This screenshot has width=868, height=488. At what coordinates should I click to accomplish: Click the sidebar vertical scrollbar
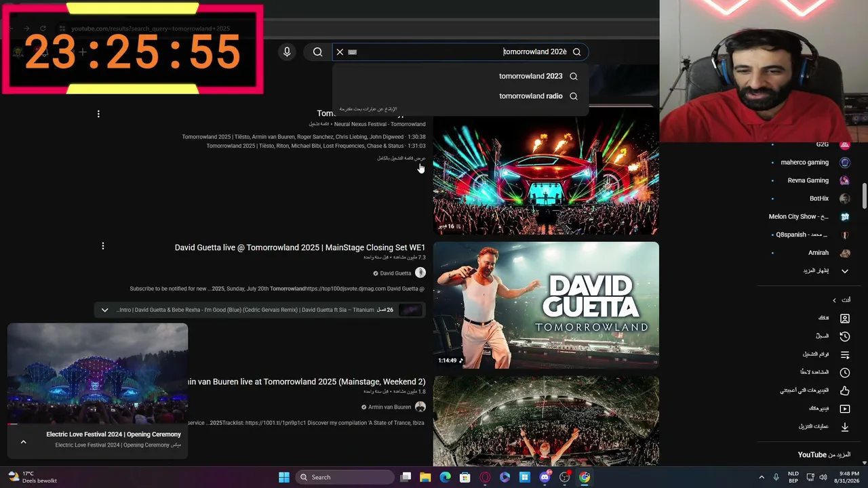pyautogui.click(x=865, y=196)
